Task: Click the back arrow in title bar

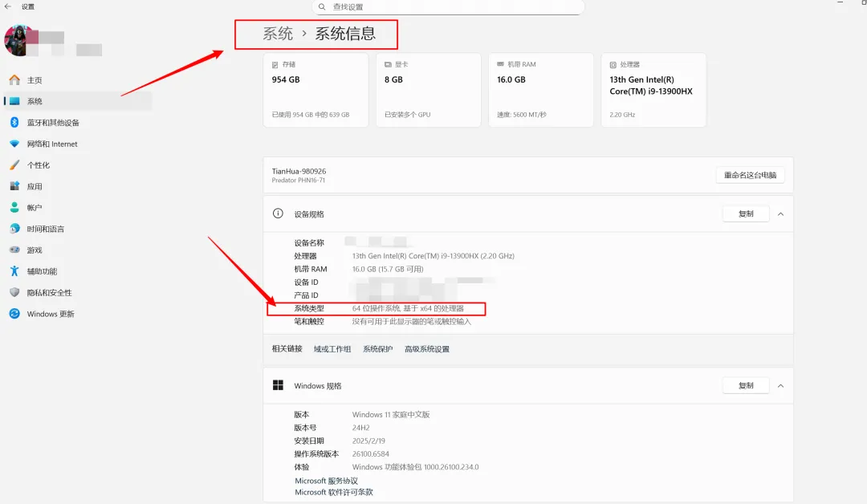Action: 8,6
